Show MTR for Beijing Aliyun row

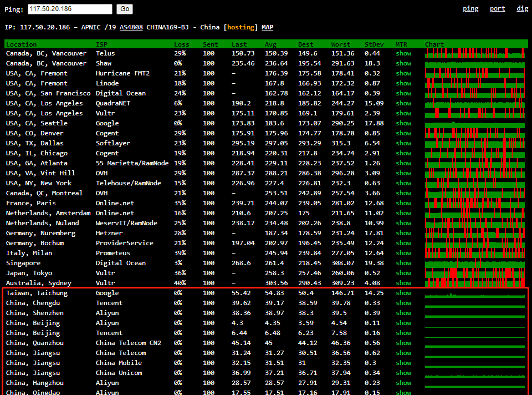coord(403,323)
